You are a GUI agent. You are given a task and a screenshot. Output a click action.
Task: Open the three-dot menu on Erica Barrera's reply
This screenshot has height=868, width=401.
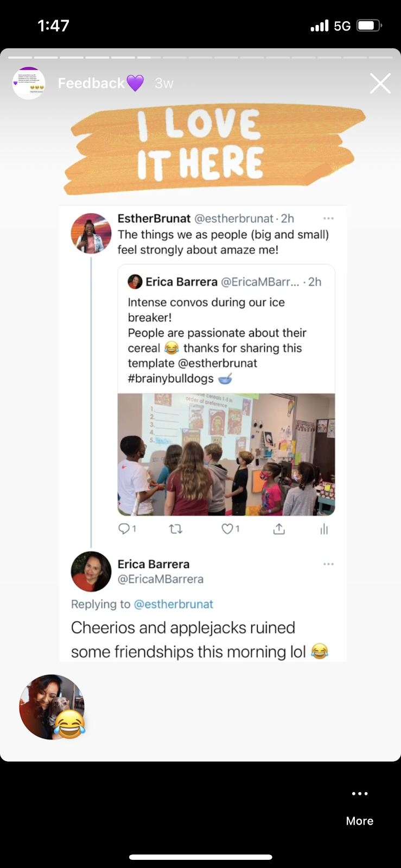click(x=328, y=564)
